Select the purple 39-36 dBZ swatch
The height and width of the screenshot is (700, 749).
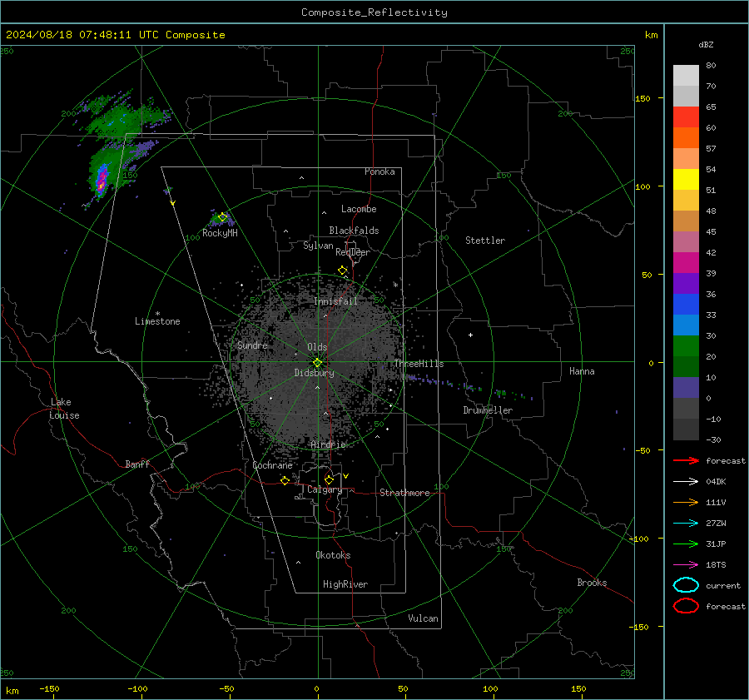pyautogui.click(x=686, y=284)
